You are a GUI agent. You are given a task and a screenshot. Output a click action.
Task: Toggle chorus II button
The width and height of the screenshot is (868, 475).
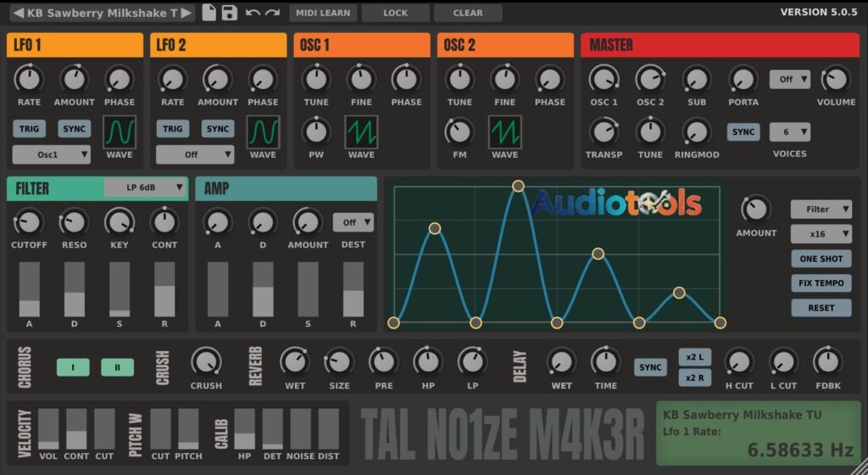coord(117,367)
